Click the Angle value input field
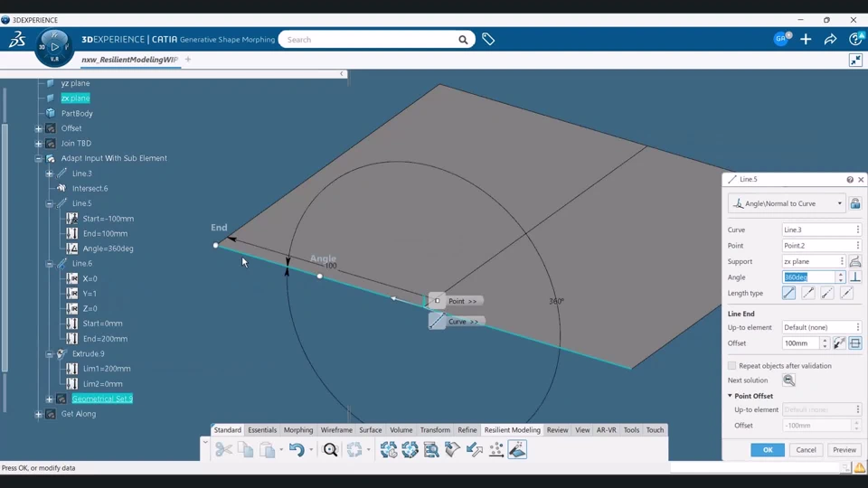 coord(808,277)
